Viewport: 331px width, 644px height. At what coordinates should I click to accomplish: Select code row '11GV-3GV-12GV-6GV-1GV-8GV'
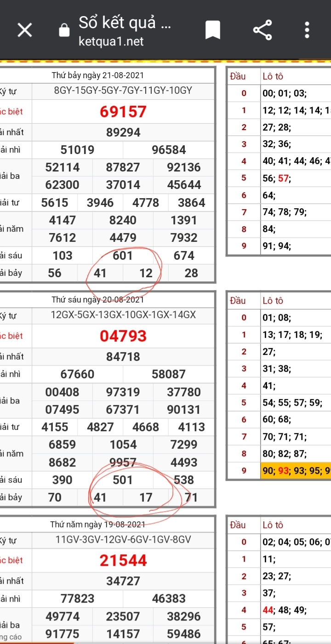pos(123,539)
